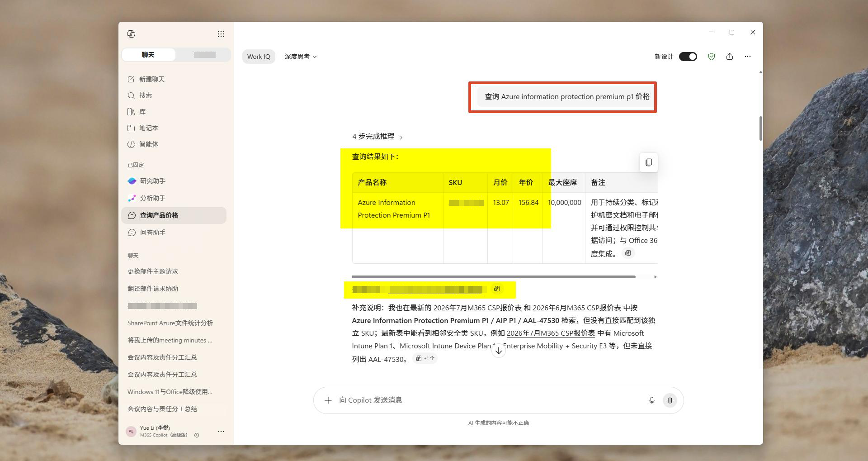Focus the 向 Copilot 发送消息 input
The image size is (868, 461).
click(488, 400)
